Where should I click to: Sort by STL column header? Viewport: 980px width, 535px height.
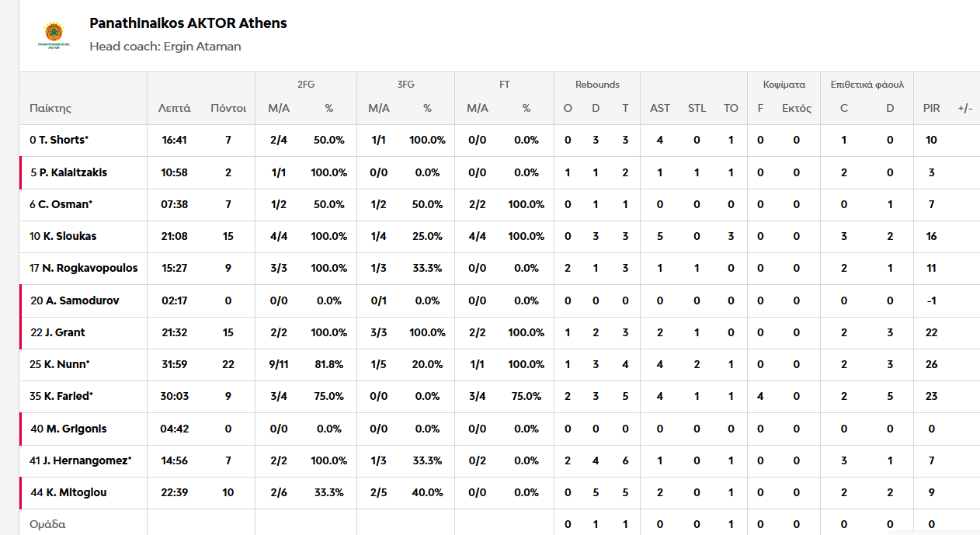click(697, 108)
